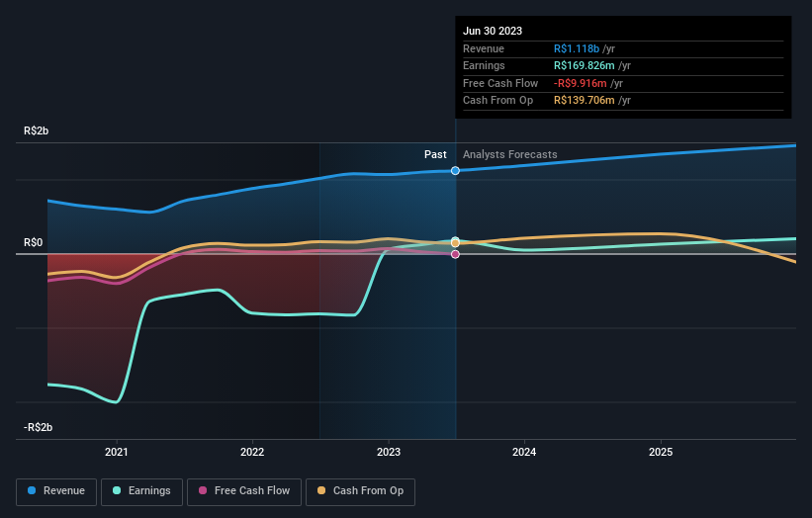
Task: Click the Cash From Op tooltip row label
Action: pyautogui.click(x=497, y=101)
